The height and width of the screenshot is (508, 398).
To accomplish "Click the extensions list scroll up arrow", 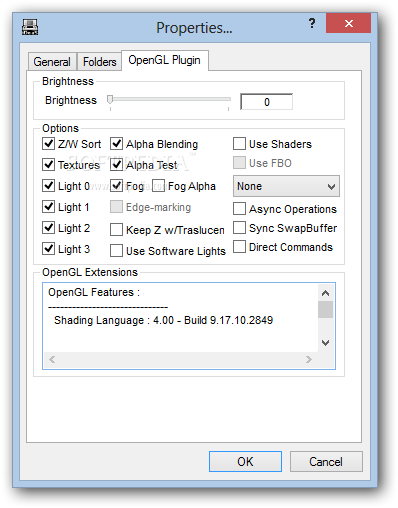I will (x=325, y=293).
